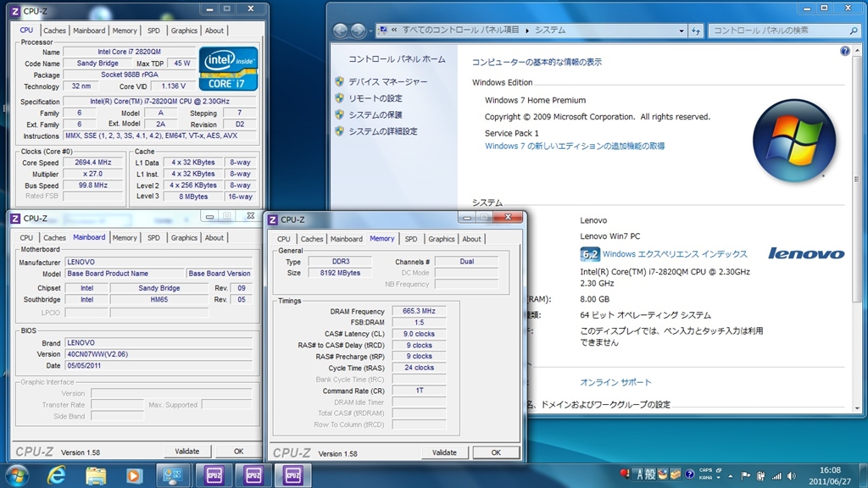This screenshot has width=868, height=488.
Task: Click Core Speed value 2694.4 MHz
Action: click(x=93, y=163)
